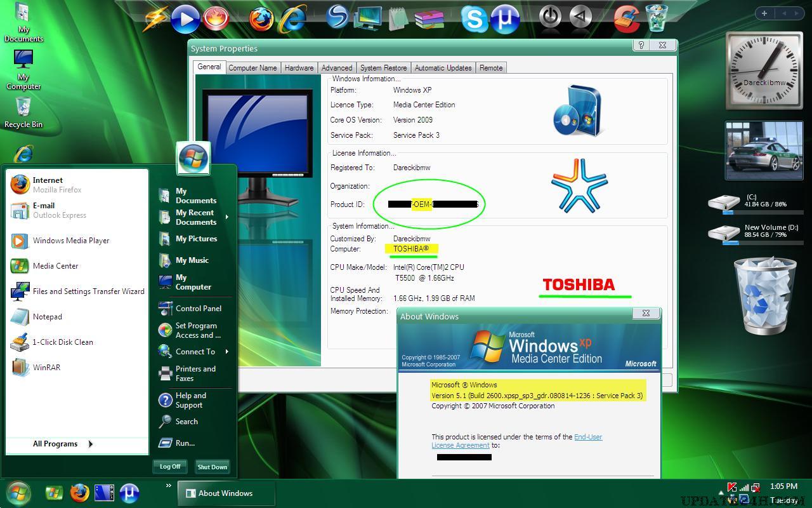Screen dimensions: 812x508
Task: Switch to the Advanced tab
Action: (337, 68)
